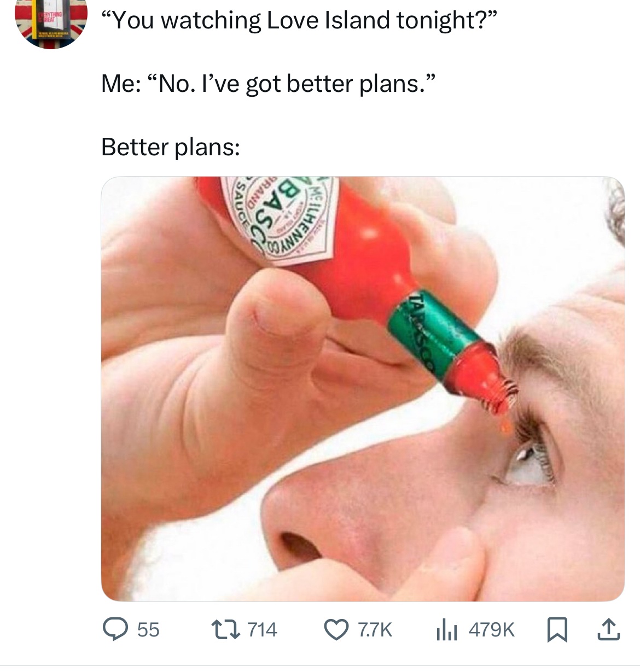Click the man's open eye in the photo

525,464
